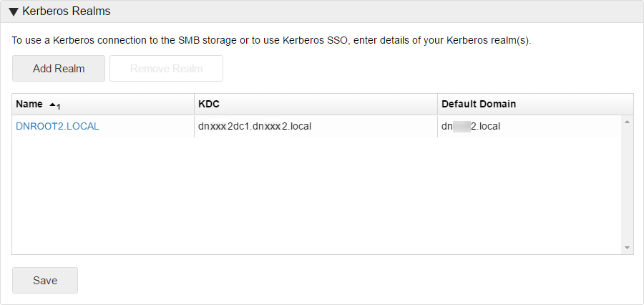Click the ascending sort arrow icon

tap(52, 105)
